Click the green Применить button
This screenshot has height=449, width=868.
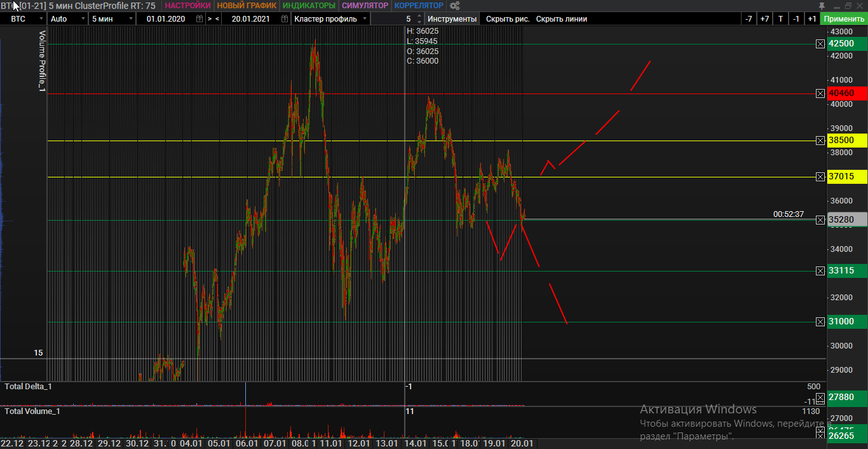pos(844,19)
